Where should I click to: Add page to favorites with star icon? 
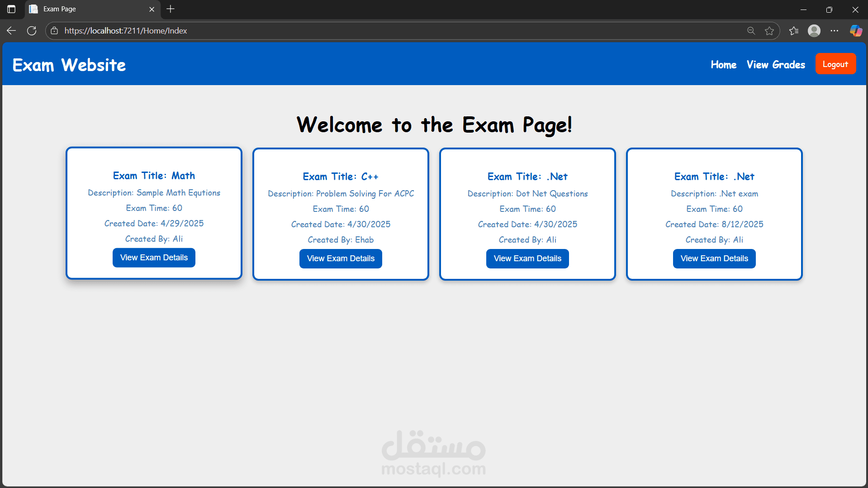(769, 30)
